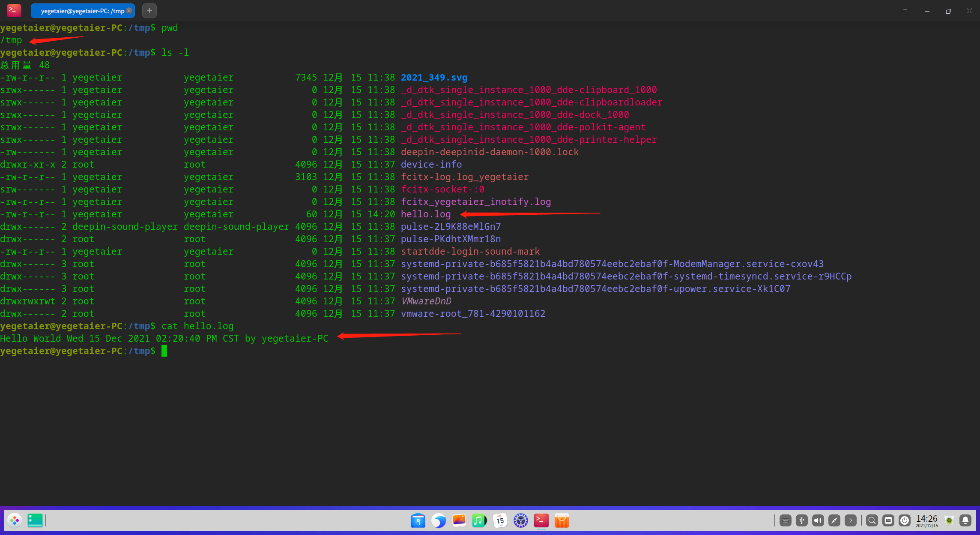The width and height of the screenshot is (980, 535).
Task: Click the sound volume tray icon
Action: (x=818, y=520)
